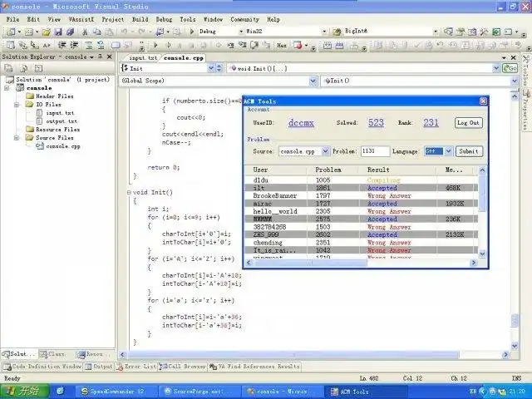The width and height of the screenshot is (532, 399).
Task: Click the Cut scissors icon
Action: (x=85, y=32)
